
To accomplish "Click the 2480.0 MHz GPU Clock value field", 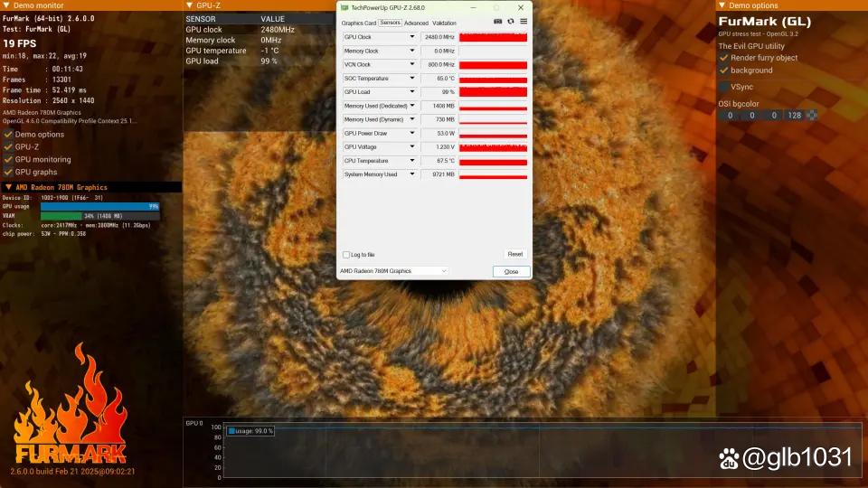I will [x=439, y=37].
